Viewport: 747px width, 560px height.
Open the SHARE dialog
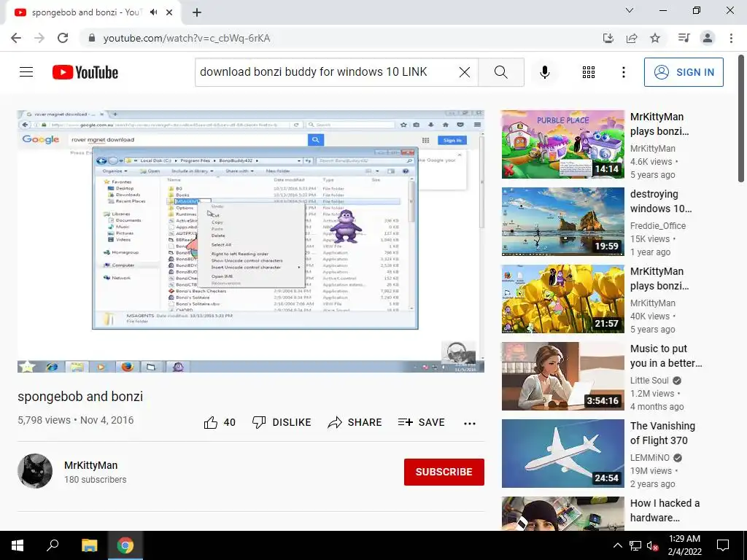(x=355, y=422)
